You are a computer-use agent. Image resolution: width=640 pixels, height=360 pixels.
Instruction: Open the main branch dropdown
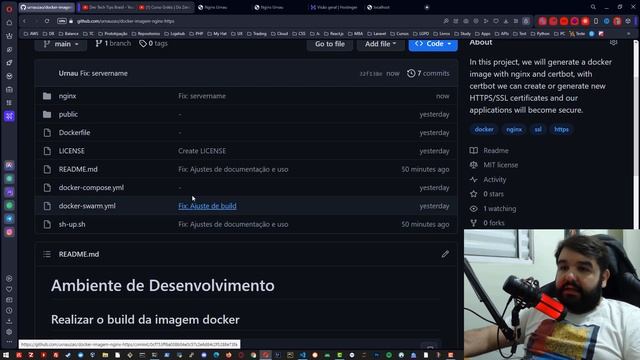coord(61,44)
